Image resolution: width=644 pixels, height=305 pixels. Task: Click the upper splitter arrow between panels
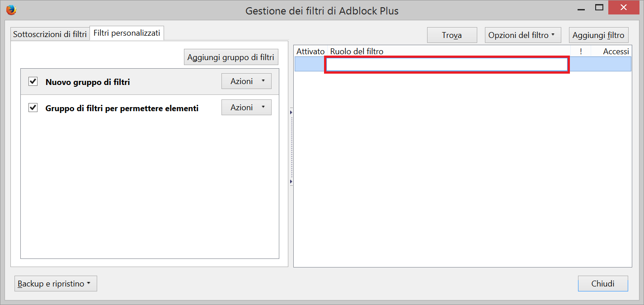click(291, 111)
